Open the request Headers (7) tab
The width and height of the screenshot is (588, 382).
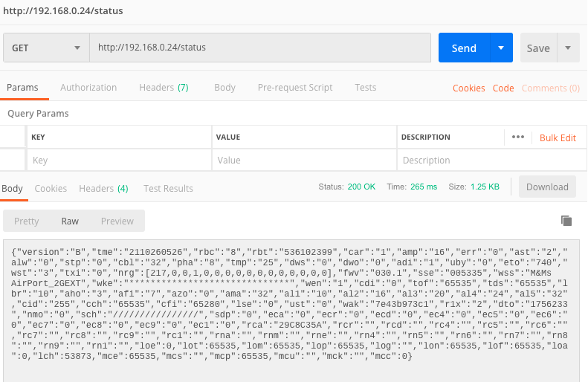[x=164, y=88]
